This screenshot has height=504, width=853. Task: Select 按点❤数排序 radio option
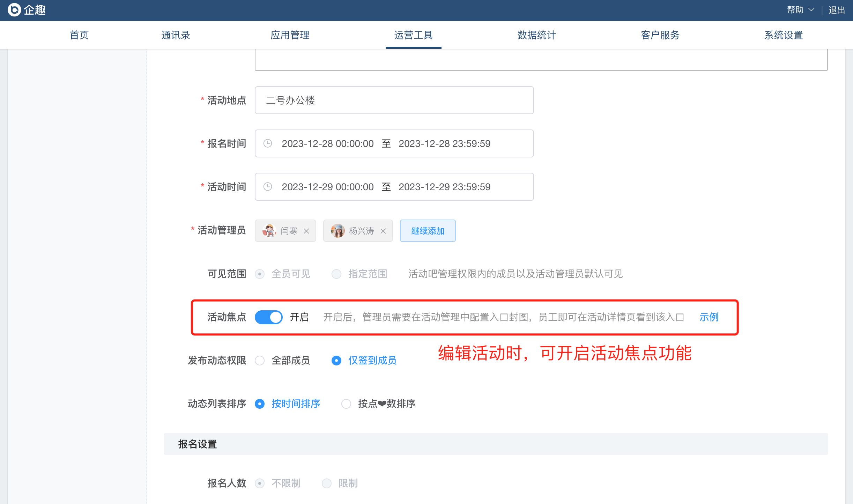point(346,404)
